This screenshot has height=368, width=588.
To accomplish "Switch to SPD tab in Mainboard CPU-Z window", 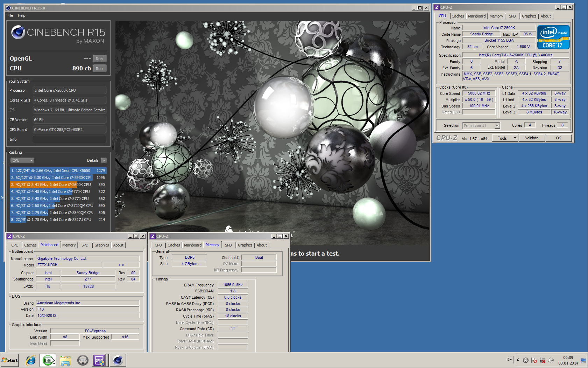I will pos(85,245).
